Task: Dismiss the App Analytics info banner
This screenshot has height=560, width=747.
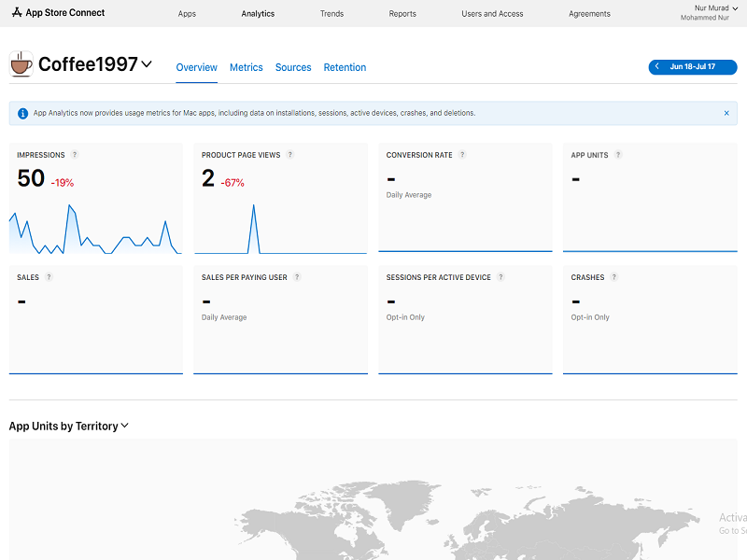Action: click(x=726, y=113)
